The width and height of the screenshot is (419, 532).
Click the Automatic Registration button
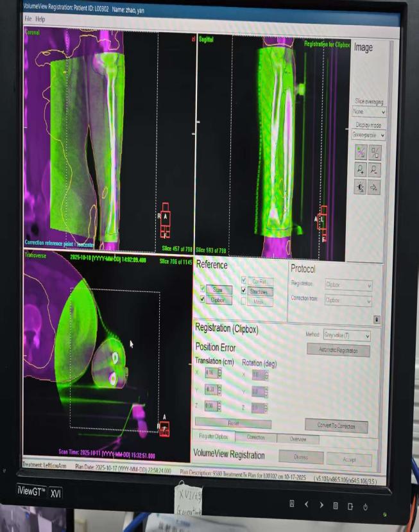click(338, 350)
